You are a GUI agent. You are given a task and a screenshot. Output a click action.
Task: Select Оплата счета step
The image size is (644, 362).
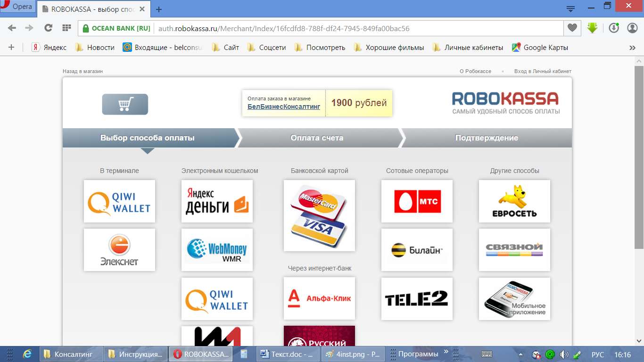[x=317, y=138]
